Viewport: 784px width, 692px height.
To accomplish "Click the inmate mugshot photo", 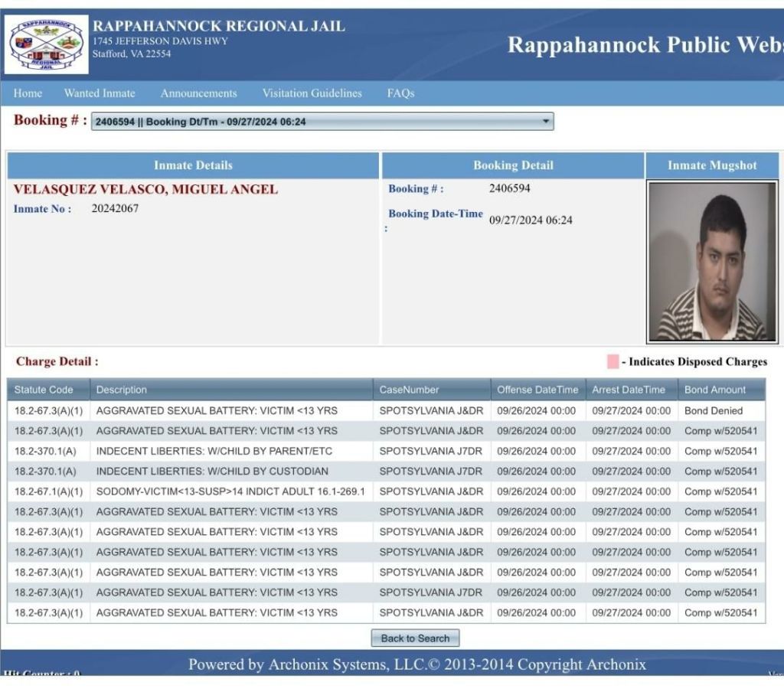I will tap(711, 260).
